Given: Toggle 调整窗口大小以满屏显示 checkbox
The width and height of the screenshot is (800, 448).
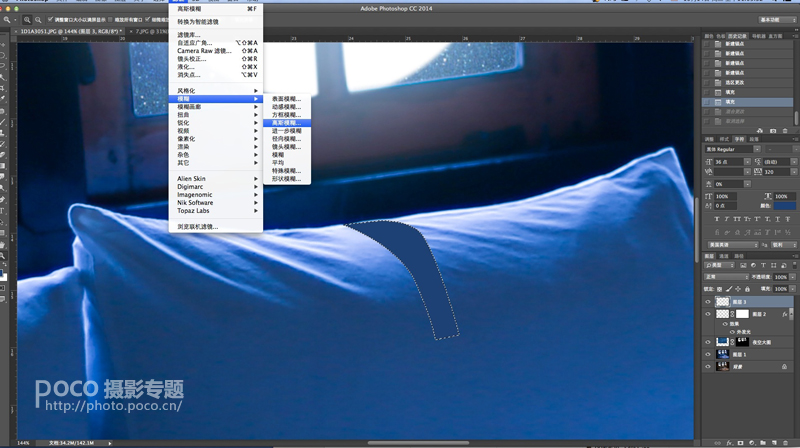Looking at the screenshot, I should tap(50, 20).
